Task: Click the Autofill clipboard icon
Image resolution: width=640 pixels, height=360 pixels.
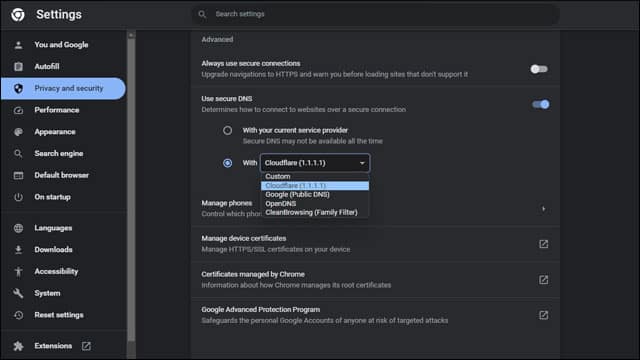Action: pos(18,67)
